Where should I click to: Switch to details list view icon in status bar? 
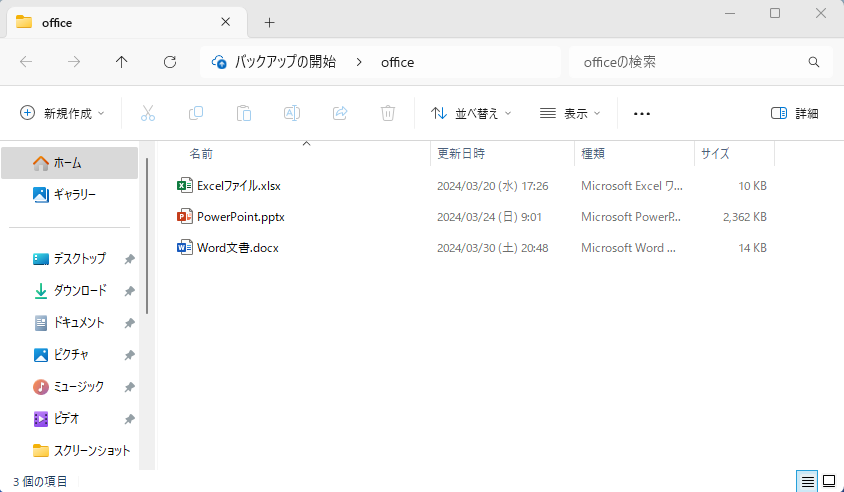tap(807, 481)
